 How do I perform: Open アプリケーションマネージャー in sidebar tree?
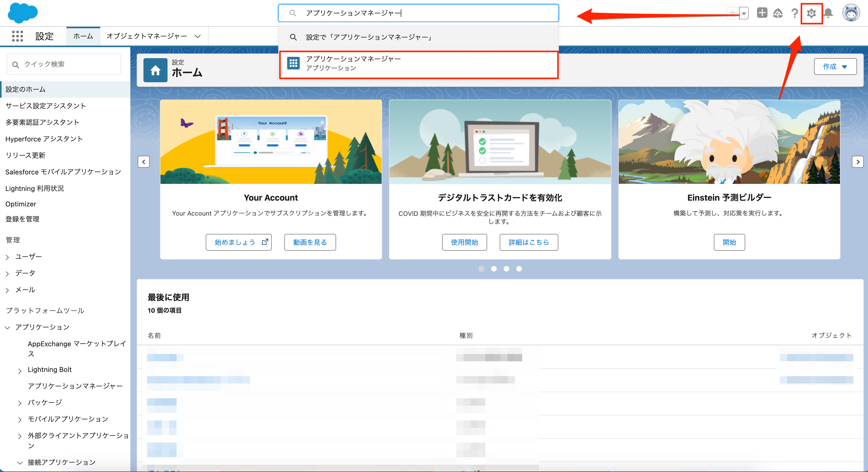point(75,386)
